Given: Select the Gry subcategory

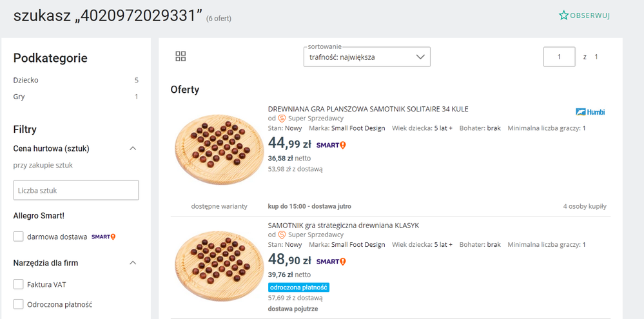Looking at the screenshot, I should 19,97.
